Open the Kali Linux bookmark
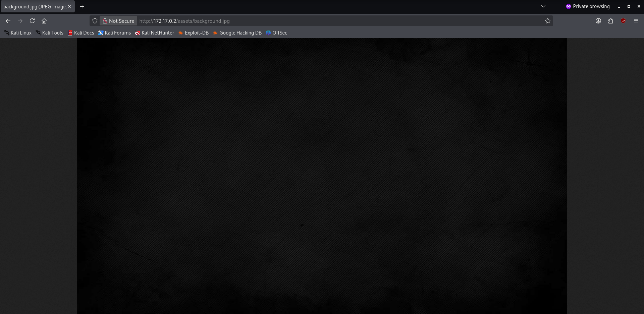The height and width of the screenshot is (314, 644). 18,33
